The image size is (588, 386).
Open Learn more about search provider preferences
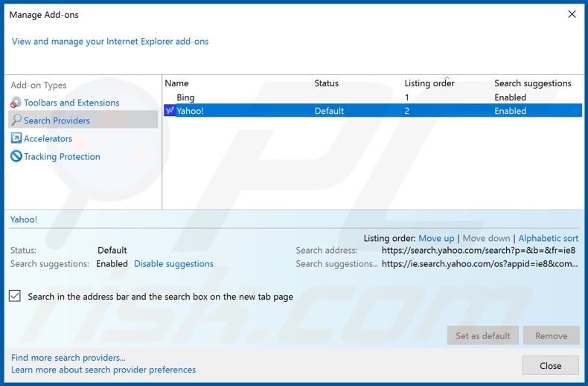103,370
